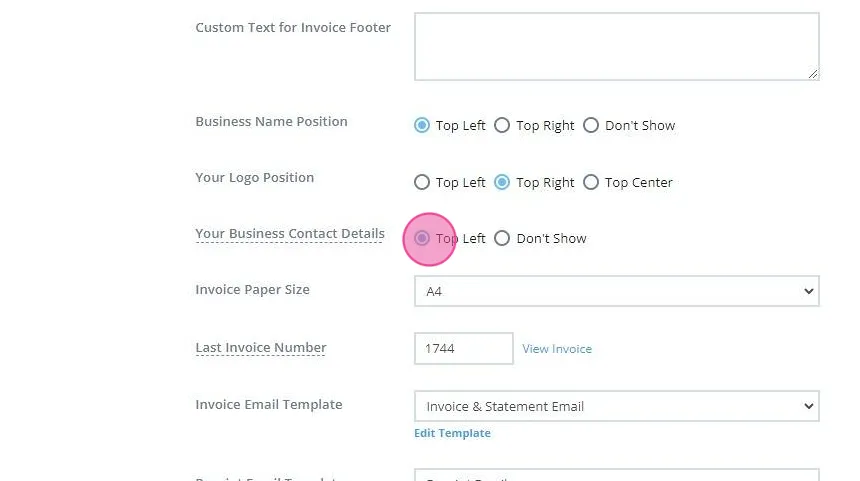Choose Don't Show for Business Name Position
860x481 pixels.
point(591,126)
